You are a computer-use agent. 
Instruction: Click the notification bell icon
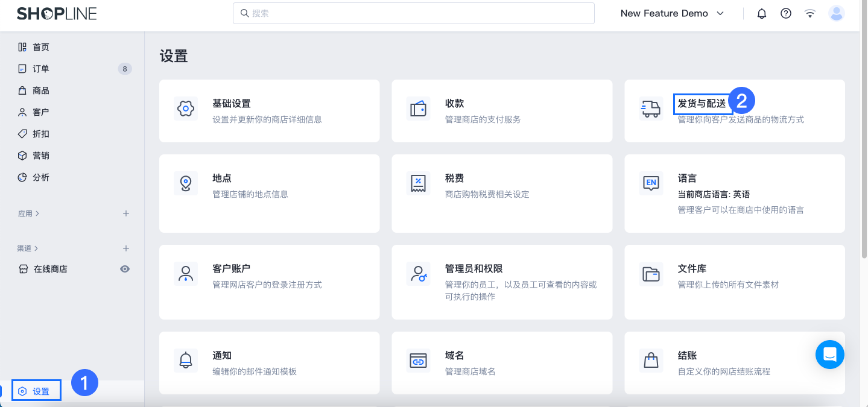tap(762, 13)
